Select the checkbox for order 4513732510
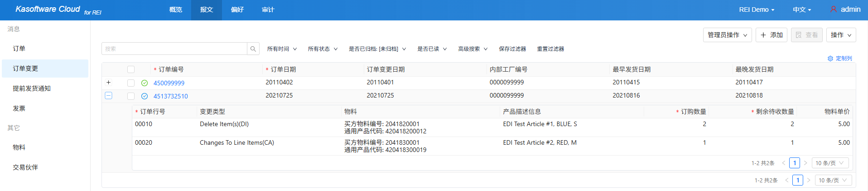The image size is (868, 191). 131,96
